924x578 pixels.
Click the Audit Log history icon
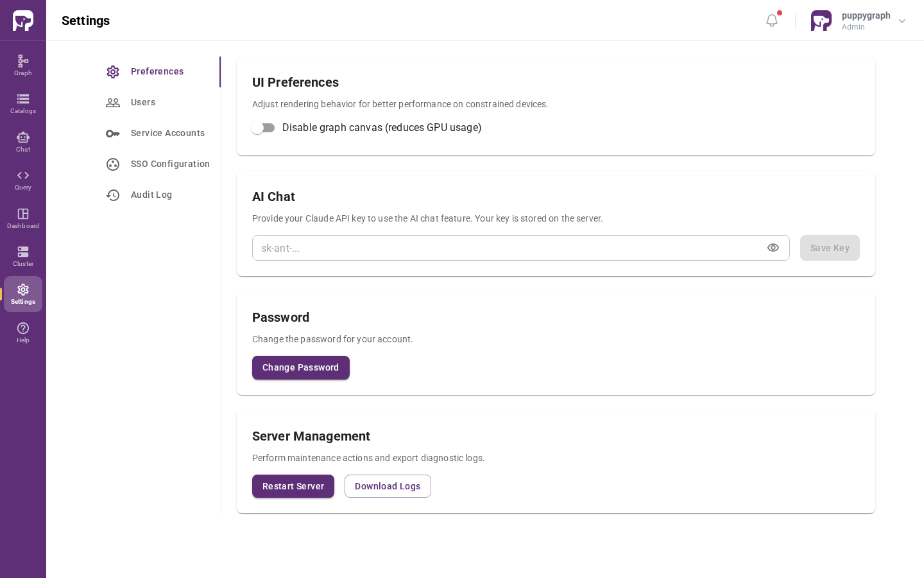pyautogui.click(x=113, y=195)
